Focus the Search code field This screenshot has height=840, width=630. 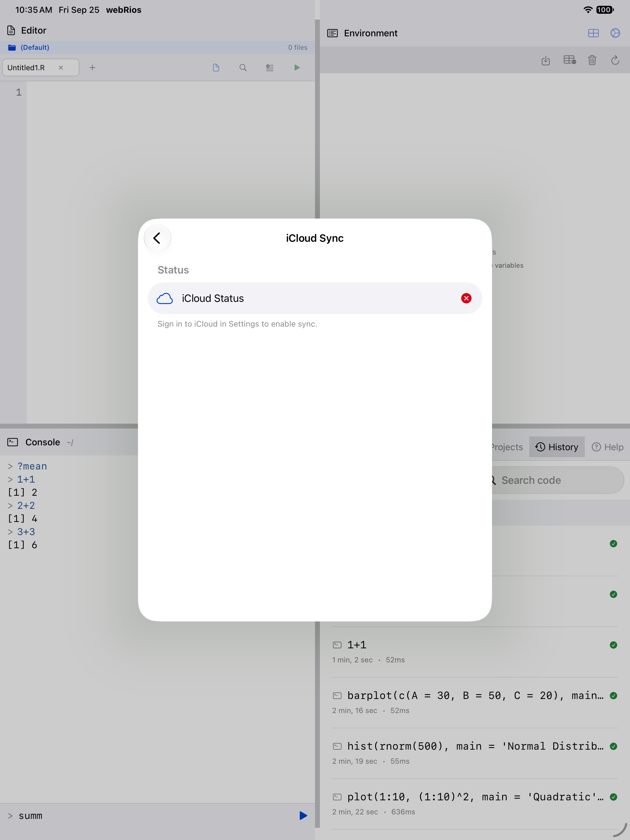[x=558, y=480]
